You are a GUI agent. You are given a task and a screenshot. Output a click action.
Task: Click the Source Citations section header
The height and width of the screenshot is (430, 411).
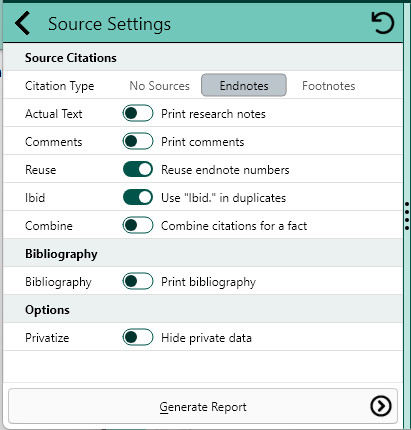click(x=71, y=58)
